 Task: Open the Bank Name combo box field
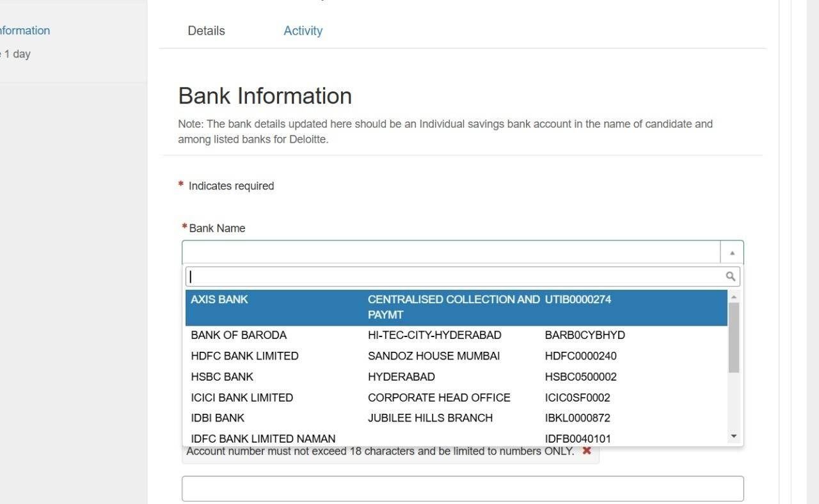click(x=448, y=252)
